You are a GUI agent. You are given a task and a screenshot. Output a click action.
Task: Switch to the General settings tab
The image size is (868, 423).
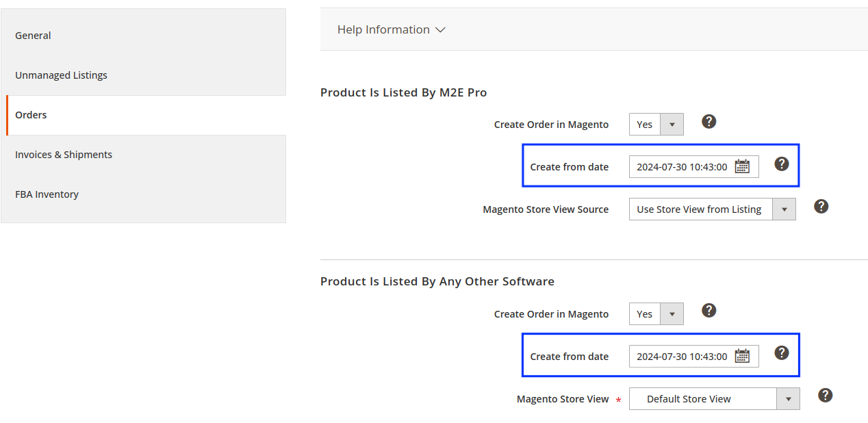(33, 35)
